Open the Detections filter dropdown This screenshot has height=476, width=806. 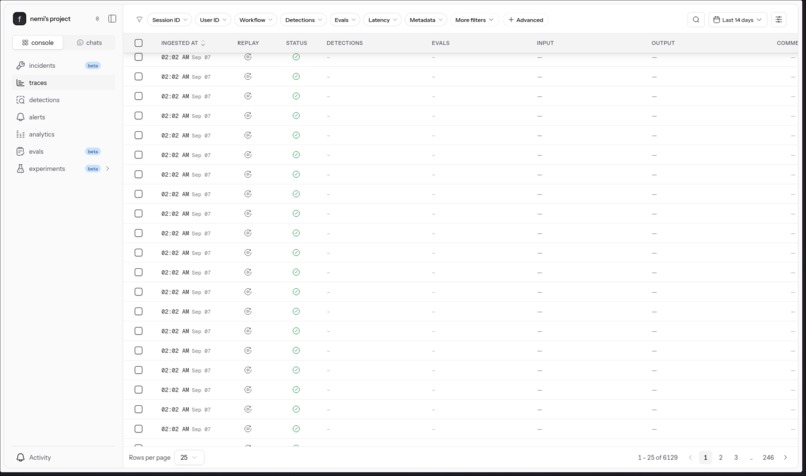tap(303, 20)
